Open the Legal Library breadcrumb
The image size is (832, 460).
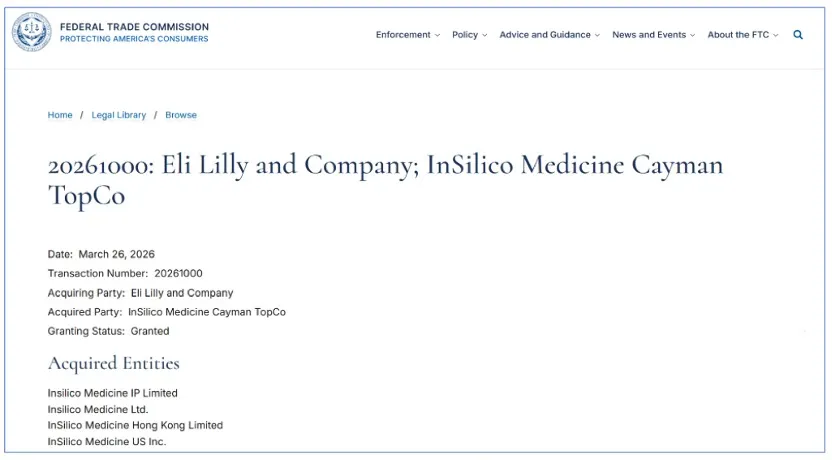pyautogui.click(x=119, y=115)
